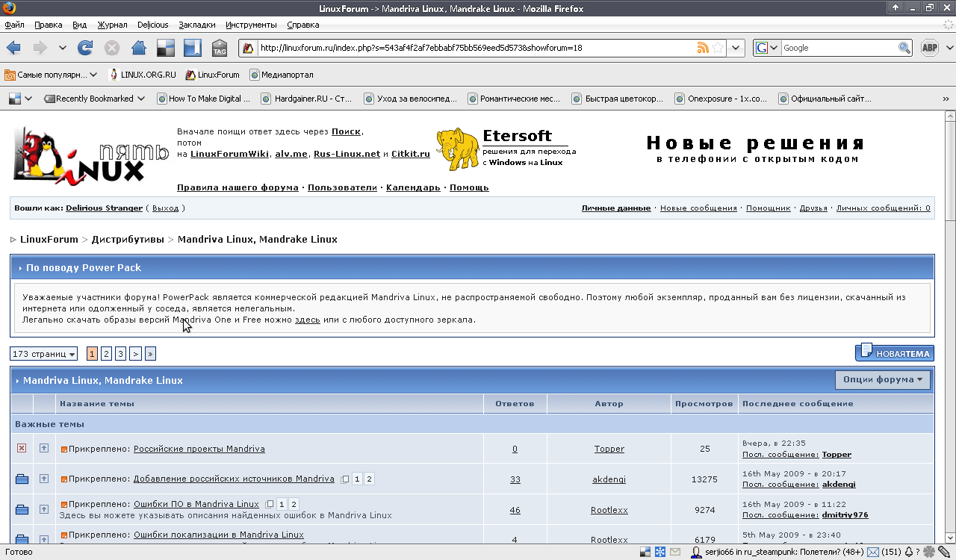Click the Reload page toolbar icon
The height and width of the screenshot is (560, 956).
[x=85, y=48]
